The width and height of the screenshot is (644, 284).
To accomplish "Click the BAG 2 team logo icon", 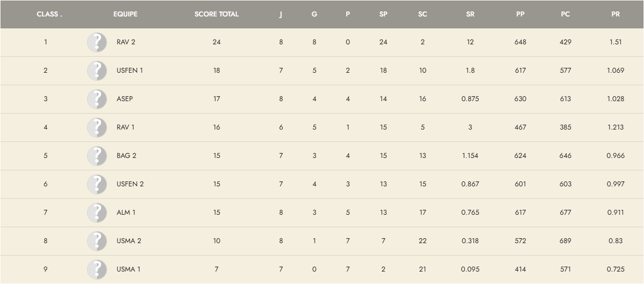I will point(97,156).
